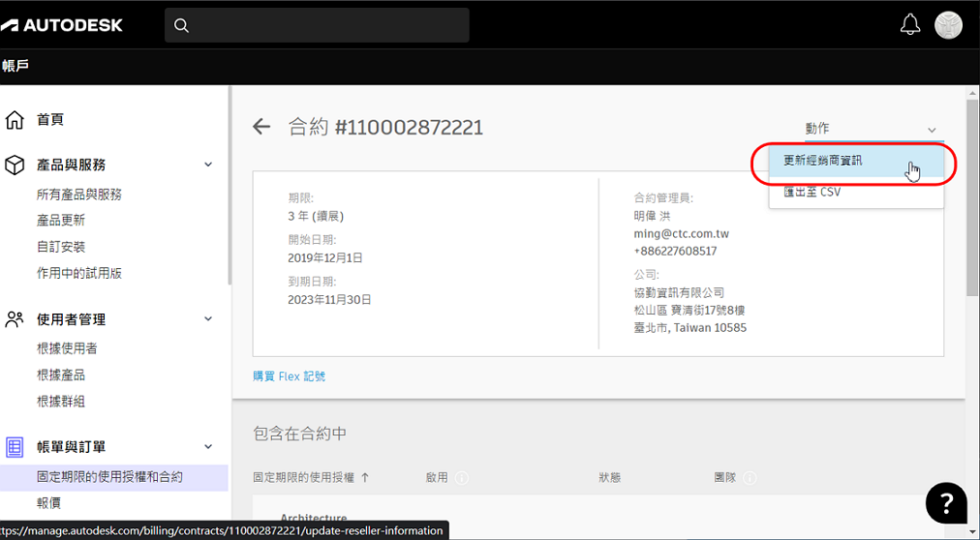Click the people icon for 使用者管理

(x=15, y=319)
